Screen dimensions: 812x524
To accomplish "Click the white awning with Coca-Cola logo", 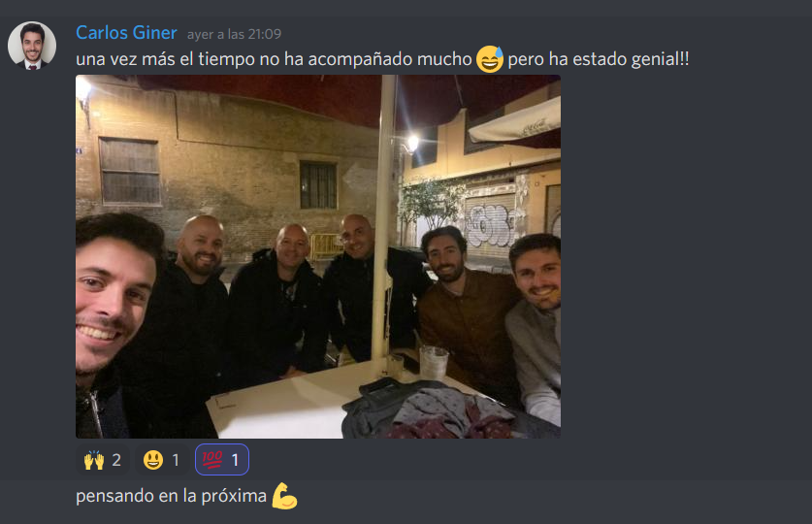I will (514, 121).
